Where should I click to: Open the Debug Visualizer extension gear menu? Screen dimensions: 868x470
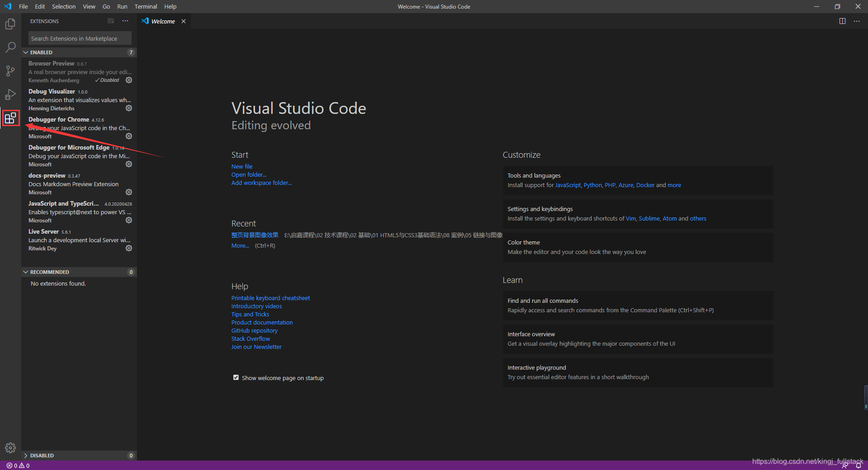129,108
